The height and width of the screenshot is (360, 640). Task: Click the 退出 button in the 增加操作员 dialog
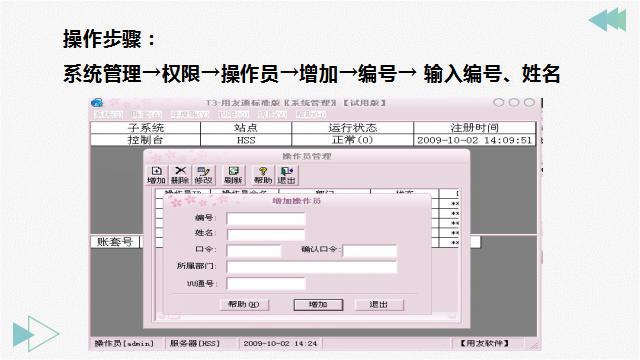tap(379, 304)
